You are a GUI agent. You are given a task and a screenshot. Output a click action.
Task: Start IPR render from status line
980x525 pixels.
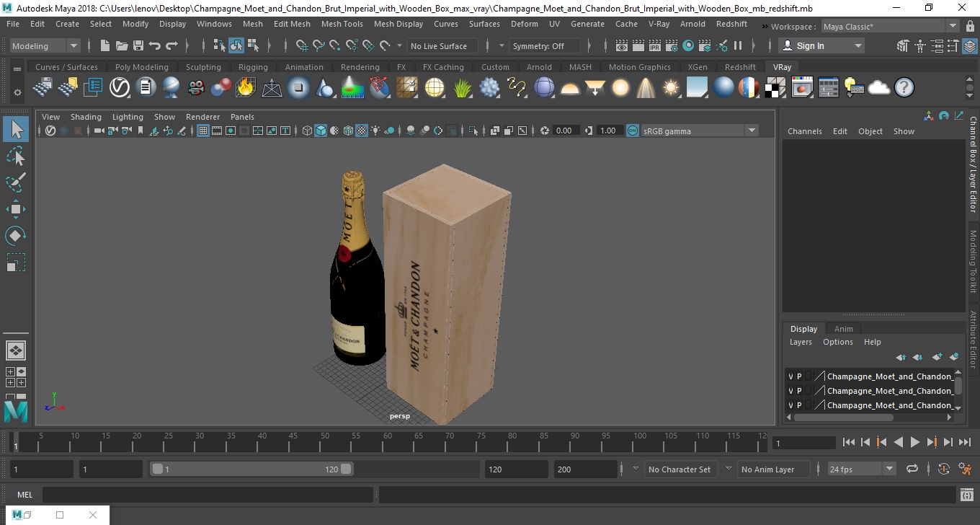click(655, 45)
